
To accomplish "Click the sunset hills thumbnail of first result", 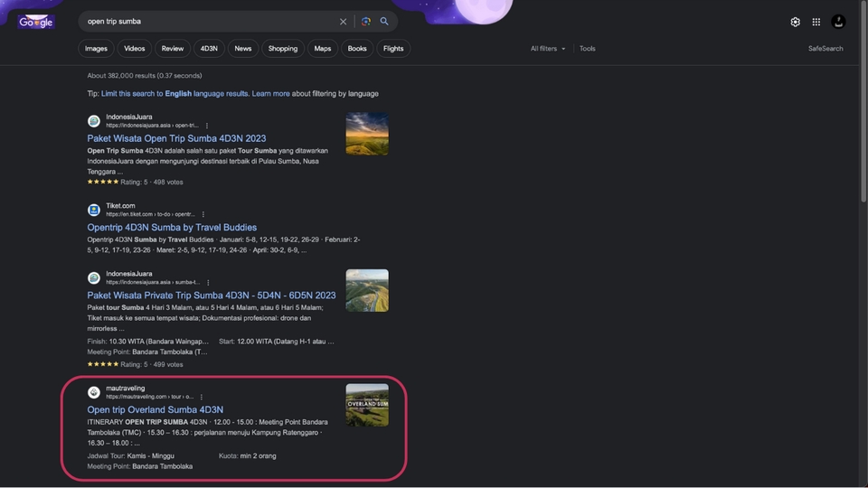I will 367,134.
